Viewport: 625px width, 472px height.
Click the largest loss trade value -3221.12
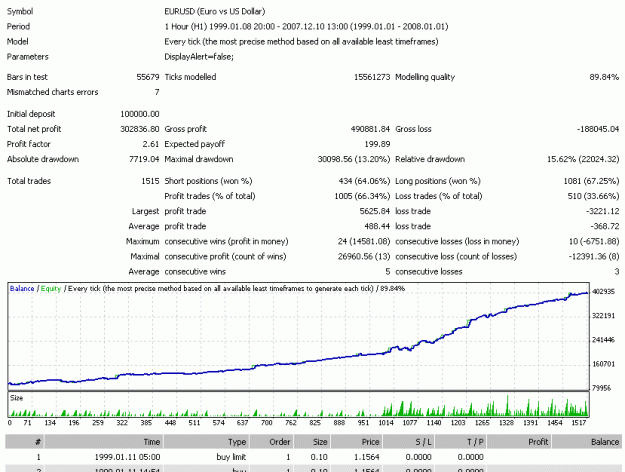coord(603,212)
